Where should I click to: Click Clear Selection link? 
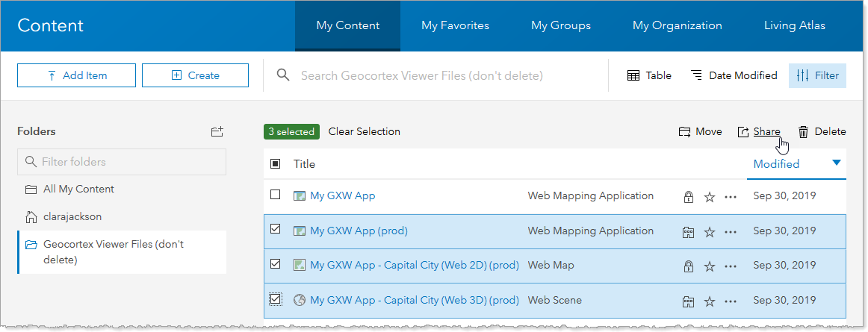364,131
